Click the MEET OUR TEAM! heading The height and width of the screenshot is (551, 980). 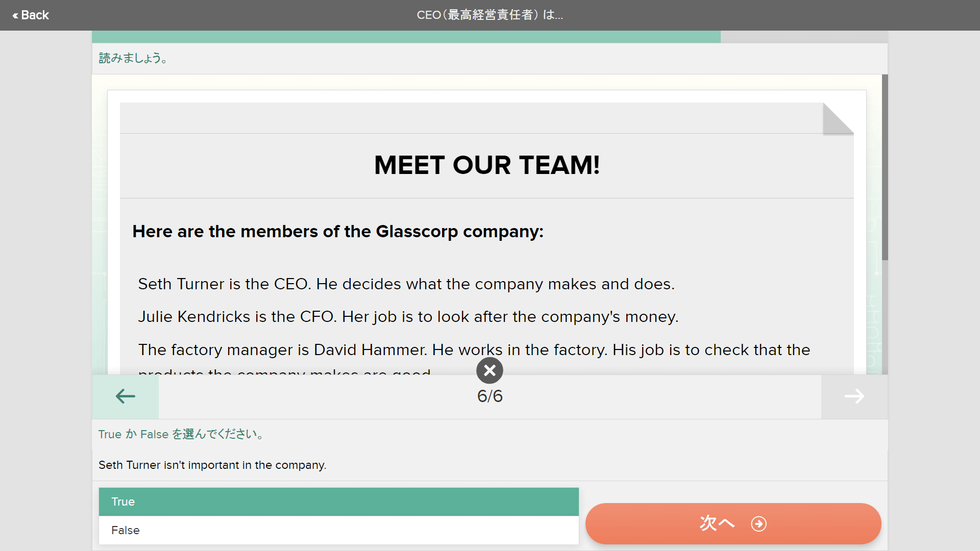(x=487, y=165)
